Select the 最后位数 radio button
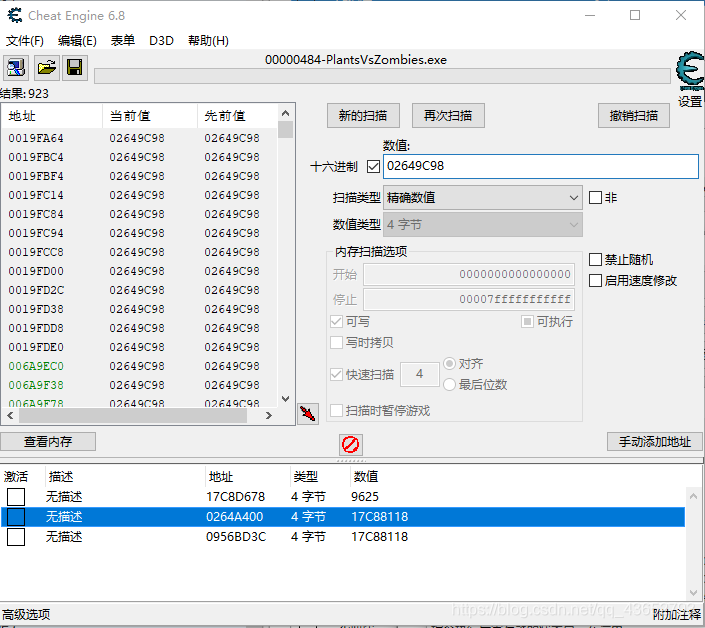 pyautogui.click(x=450, y=384)
